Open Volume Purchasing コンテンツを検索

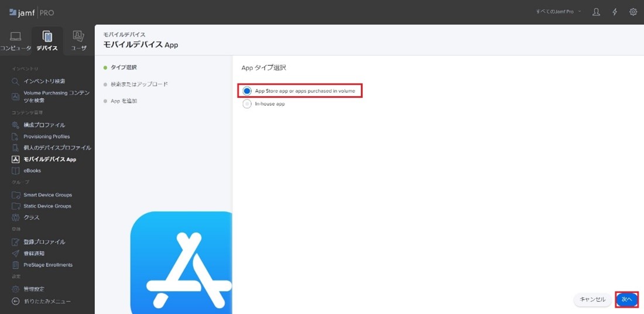tap(56, 97)
